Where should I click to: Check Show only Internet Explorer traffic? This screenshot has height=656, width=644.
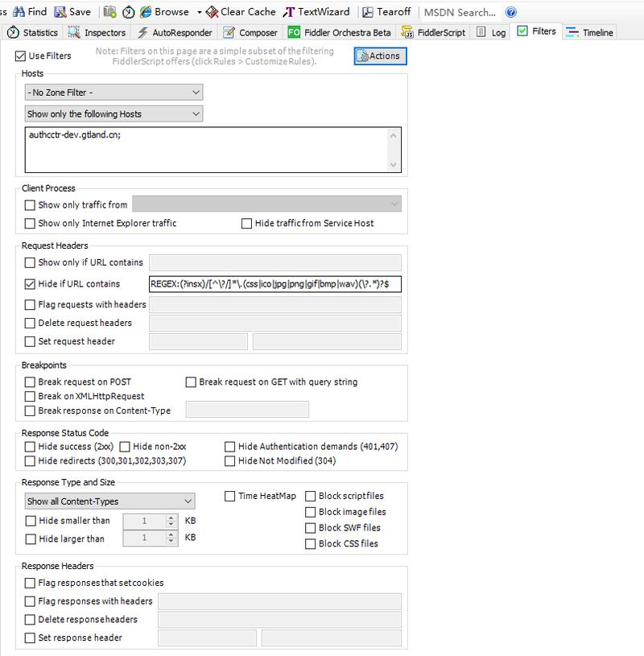(30, 224)
